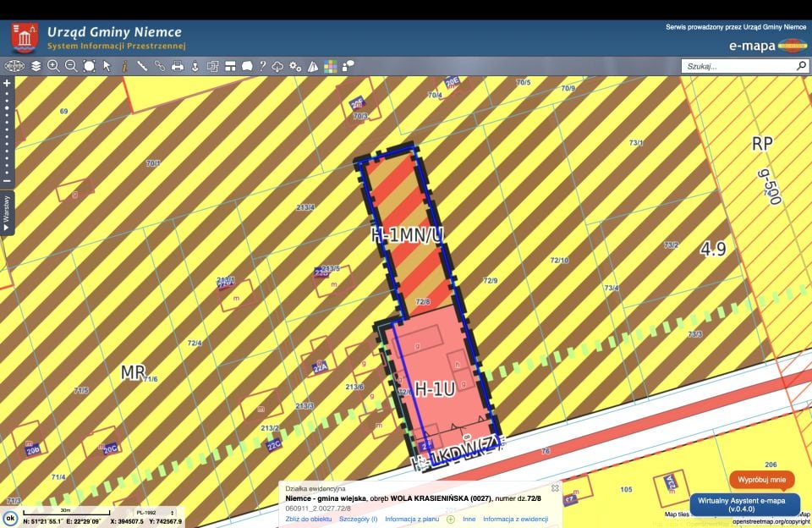Select the zoom in magnifier tool

[x=53, y=66]
